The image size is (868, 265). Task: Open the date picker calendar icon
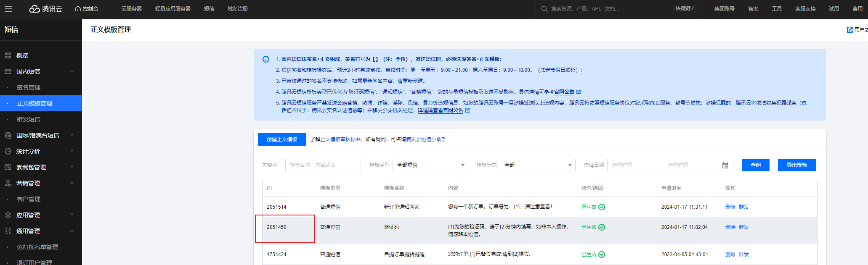pos(725,165)
